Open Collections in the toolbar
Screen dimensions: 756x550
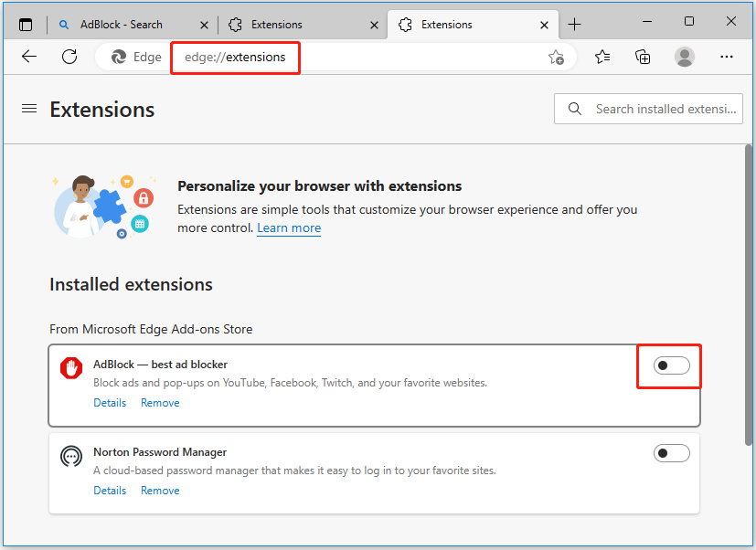tap(643, 56)
